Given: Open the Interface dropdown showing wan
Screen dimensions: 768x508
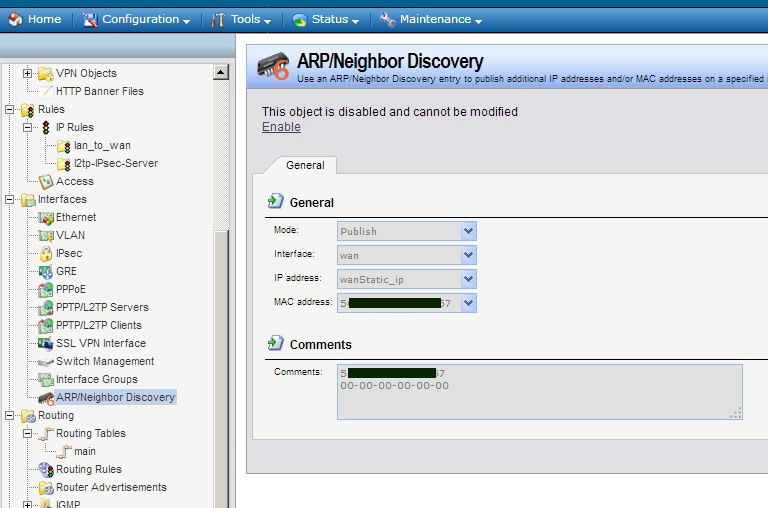Looking at the screenshot, I should [x=468, y=255].
